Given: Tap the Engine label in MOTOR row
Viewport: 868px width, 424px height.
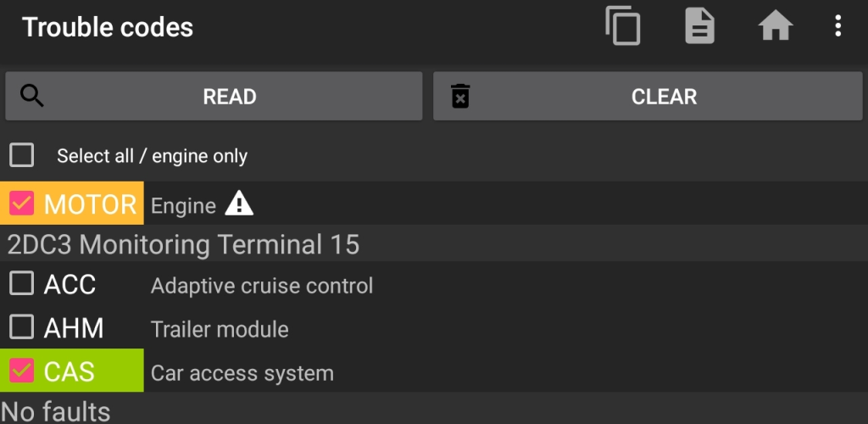Looking at the screenshot, I should coord(183,206).
